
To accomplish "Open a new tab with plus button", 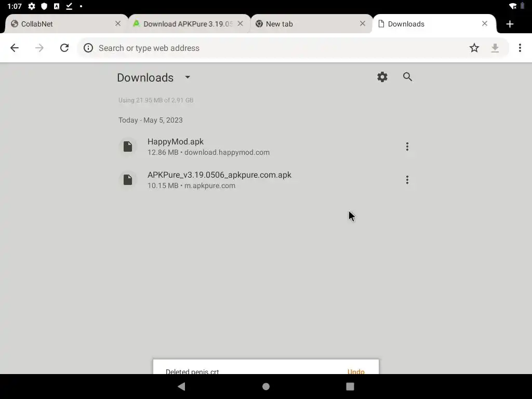I will pyautogui.click(x=510, y=24).
